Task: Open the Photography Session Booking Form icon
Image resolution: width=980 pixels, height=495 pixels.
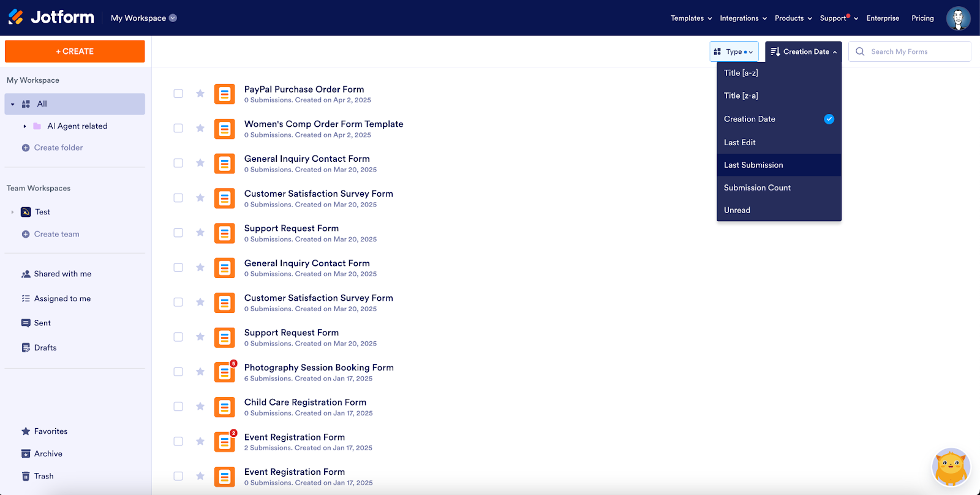Action: (x=225, y=372)
